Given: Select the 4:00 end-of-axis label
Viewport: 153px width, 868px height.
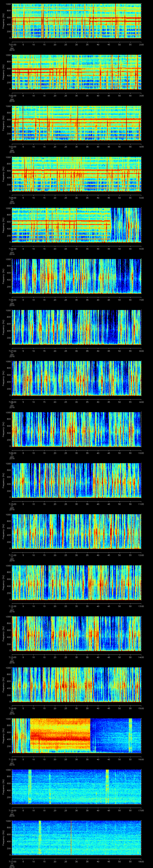Looking at the screenshot, I should (x=141, y=147).
